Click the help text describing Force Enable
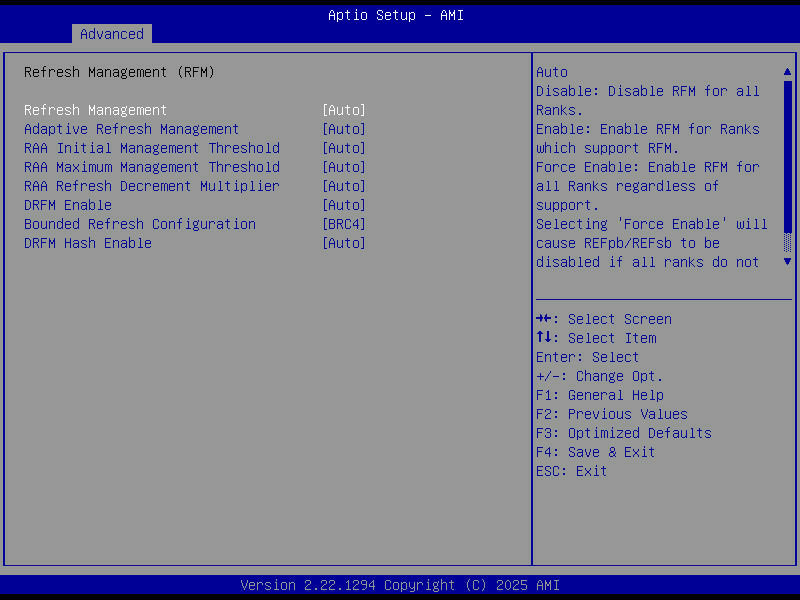The width and height of the screenshot is (800, 600). [x=651, y=167]
